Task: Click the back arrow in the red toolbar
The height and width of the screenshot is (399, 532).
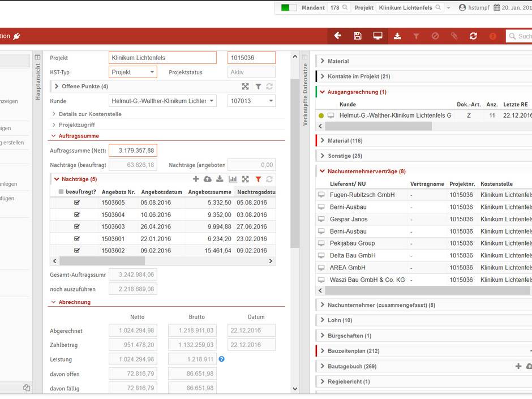Action: 337,36
